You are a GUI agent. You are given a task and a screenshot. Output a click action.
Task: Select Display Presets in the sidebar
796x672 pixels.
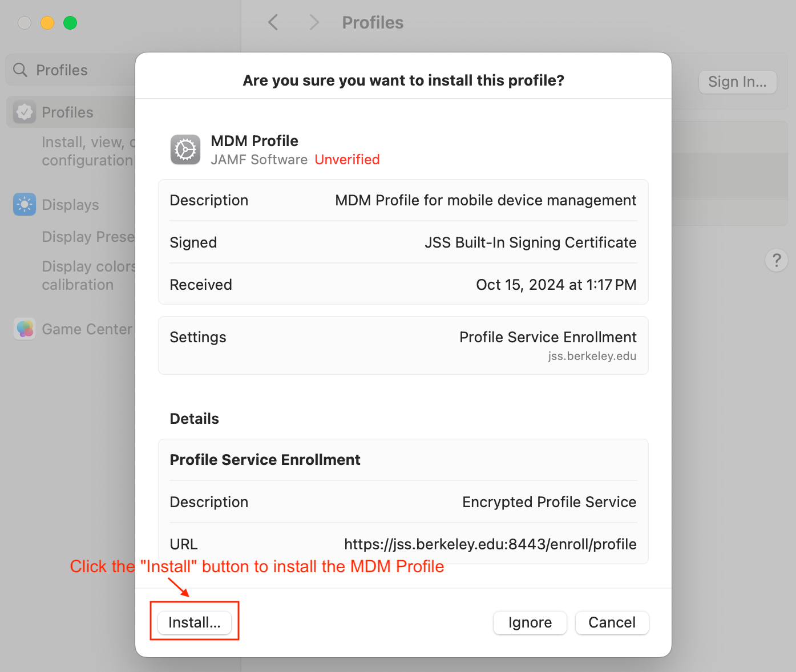click(x=88, y=236)
